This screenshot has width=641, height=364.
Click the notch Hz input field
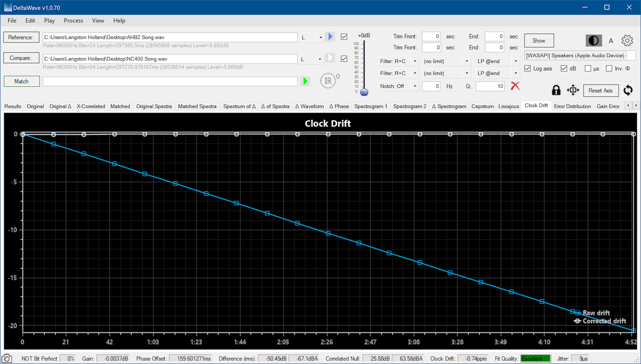431,86
